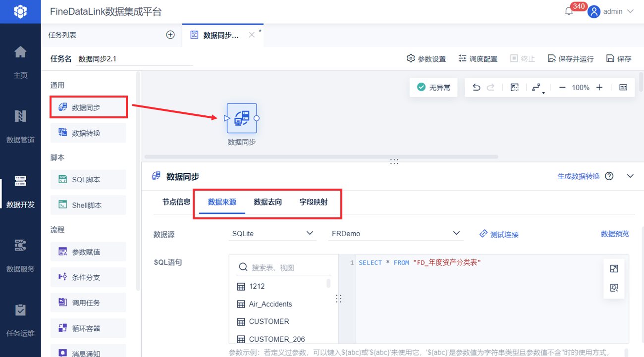Open the notification bell with 340 badge
This screenshot has height=357, width=644.
569,11
